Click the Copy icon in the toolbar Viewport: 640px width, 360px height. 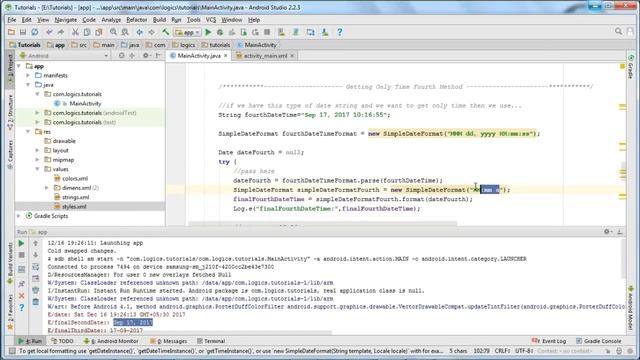pyautogui.click(x=87, y=32)
